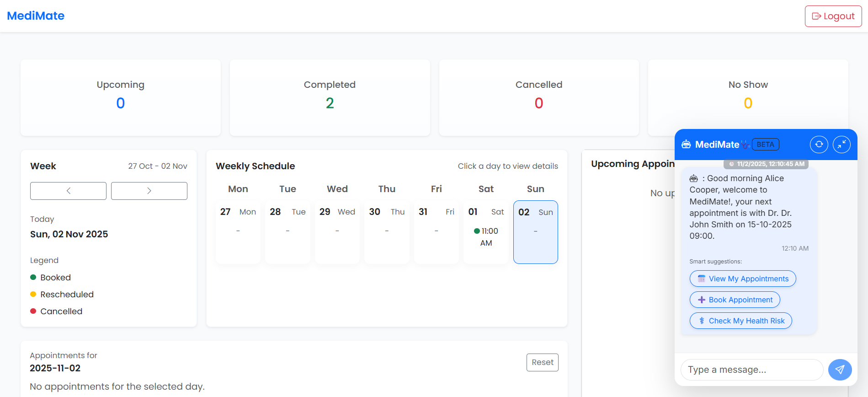Choose Book Appointment smart suggestion
The image size is (868, 397).
[x=735, y=300]
